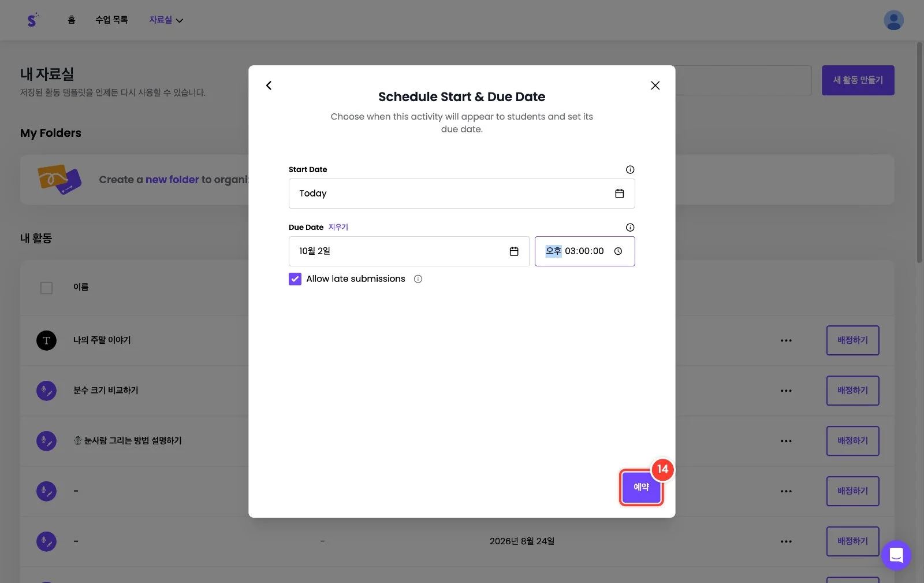
Task: Click 배정하기 for the 2026년 8월 24일 row
Action: (x=852, y=541)
